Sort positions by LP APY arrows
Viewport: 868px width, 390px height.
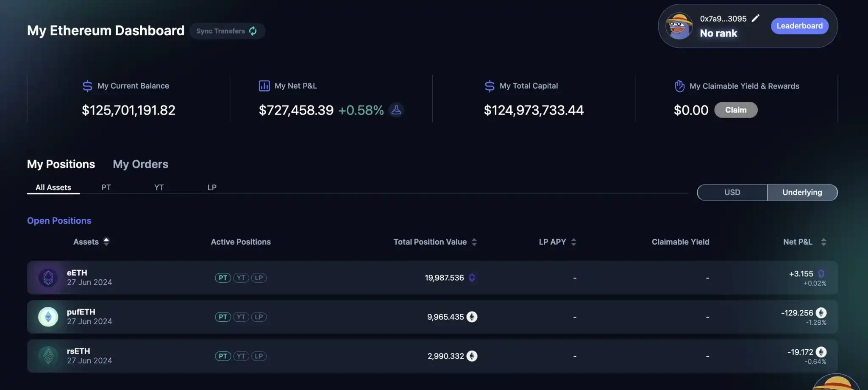point(573,242)
